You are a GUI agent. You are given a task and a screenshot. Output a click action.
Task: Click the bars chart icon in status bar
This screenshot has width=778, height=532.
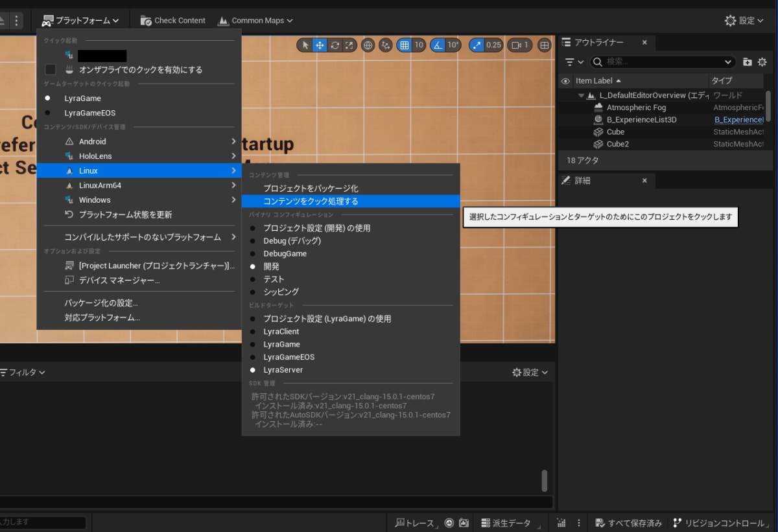[x=561, y=523]
